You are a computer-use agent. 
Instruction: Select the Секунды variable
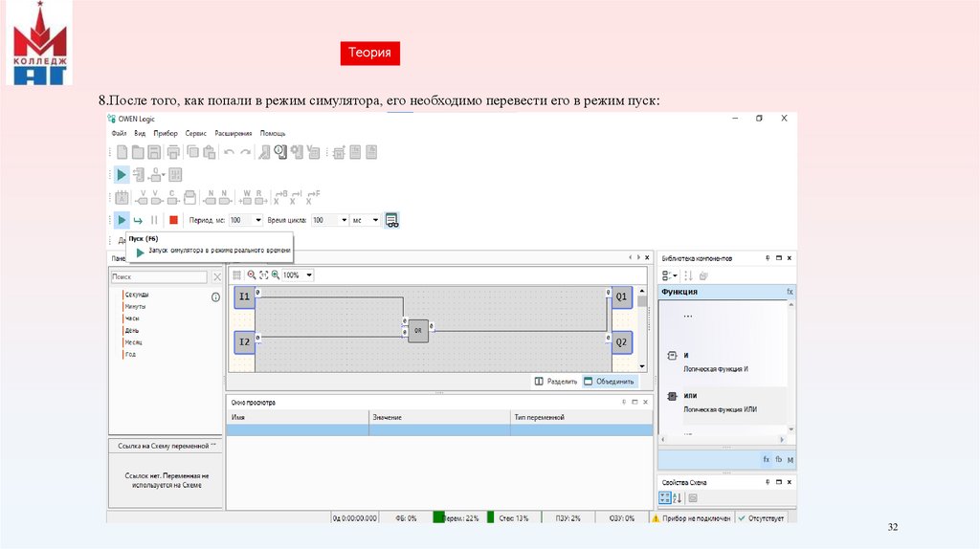coord(136,295)
